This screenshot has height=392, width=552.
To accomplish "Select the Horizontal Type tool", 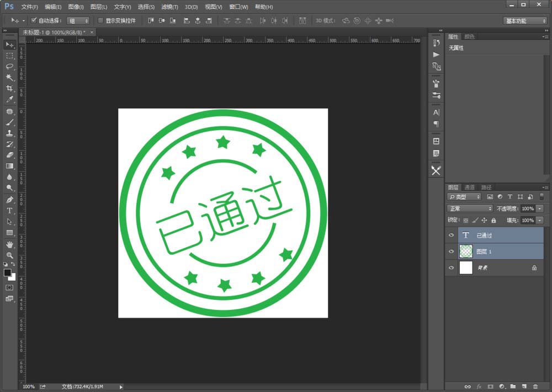I will pos(9,211).
